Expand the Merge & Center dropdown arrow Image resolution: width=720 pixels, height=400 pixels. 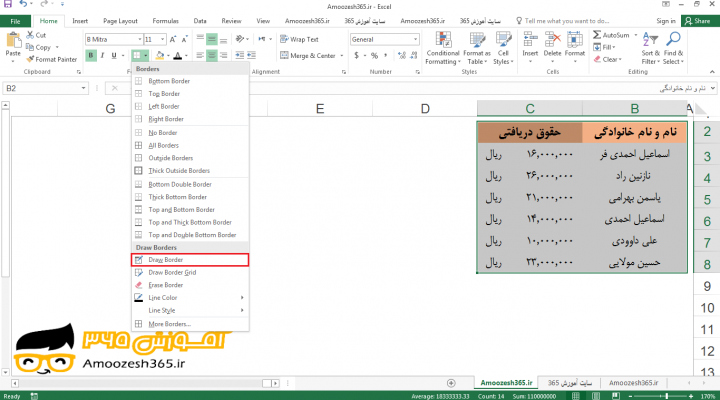pyautogui.click(x=342, y=56)
